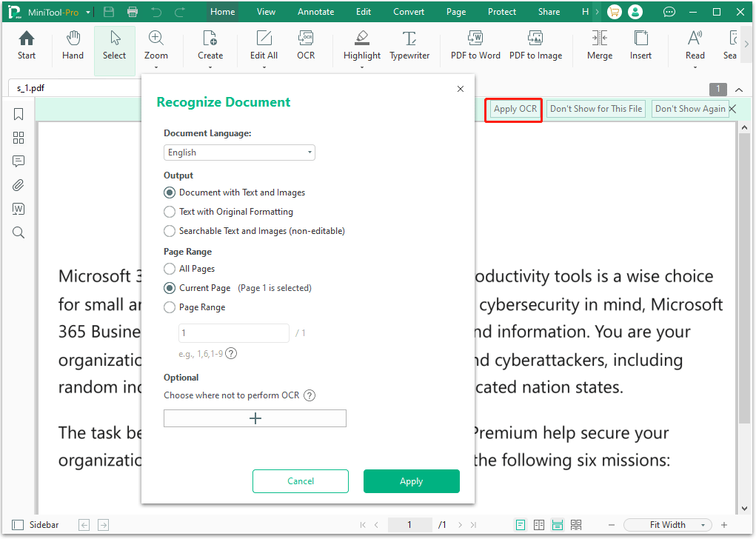Open the feedback chat icon
756x539 pixels.
pos(669,12)
